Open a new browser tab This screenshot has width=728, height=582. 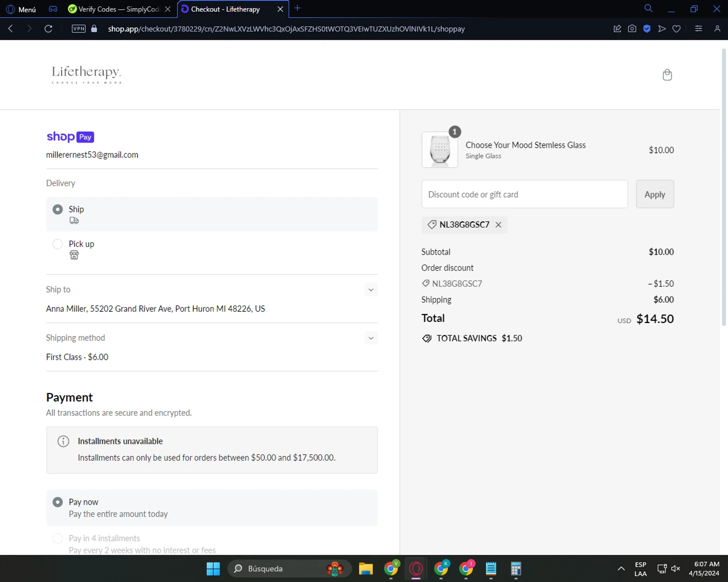click(298, 8)
